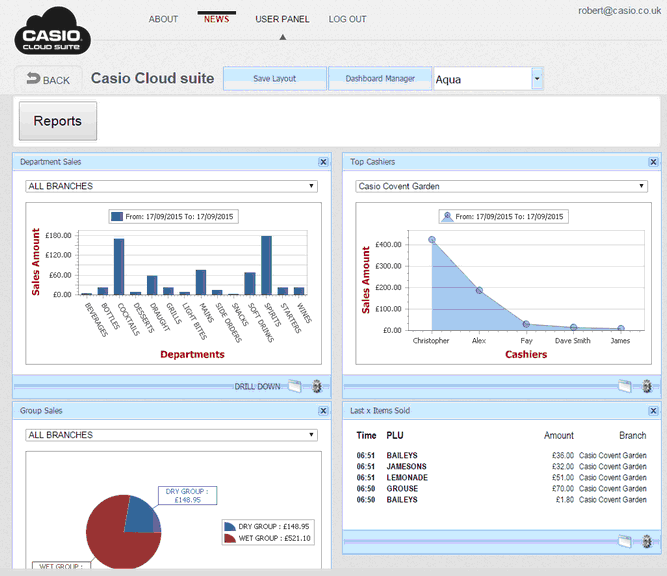Screen dimensions: 667x576
Task: Open the Aqua theme dropdown arrow
Action: coord(537,79)
